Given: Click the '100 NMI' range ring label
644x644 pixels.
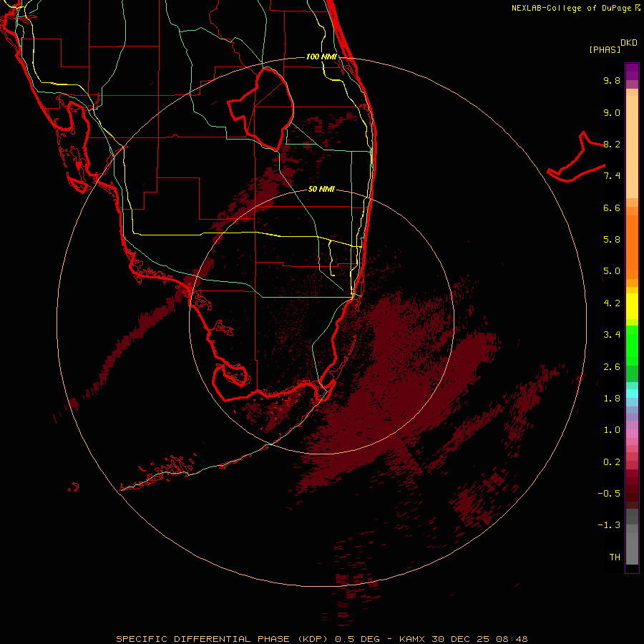Looking at the screenshot, I should point(321,57).
